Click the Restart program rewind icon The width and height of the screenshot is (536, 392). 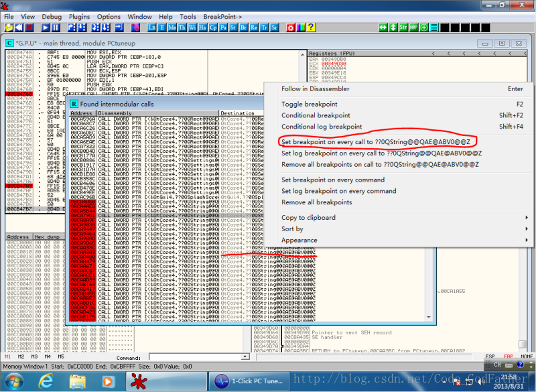pos(19,27)
